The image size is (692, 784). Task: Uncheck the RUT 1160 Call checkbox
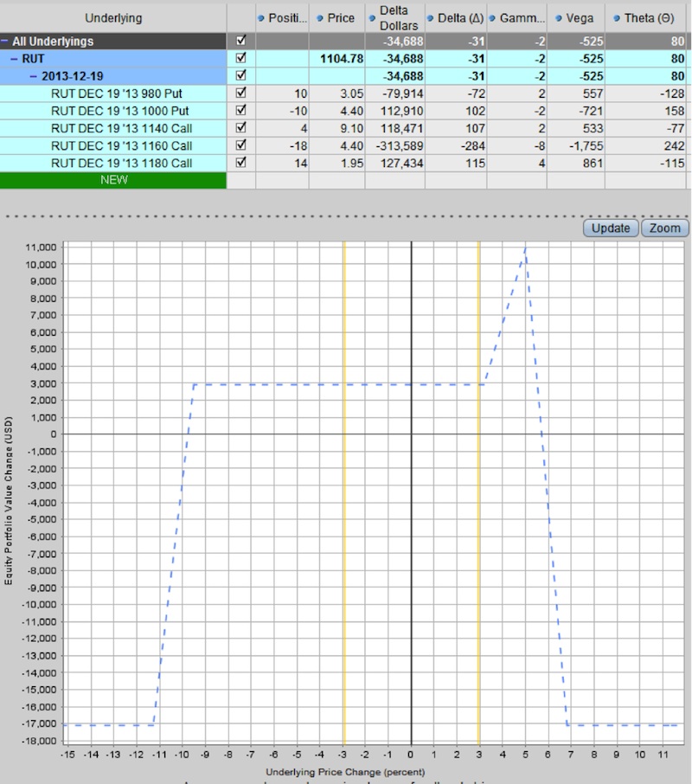pos(240,145)
